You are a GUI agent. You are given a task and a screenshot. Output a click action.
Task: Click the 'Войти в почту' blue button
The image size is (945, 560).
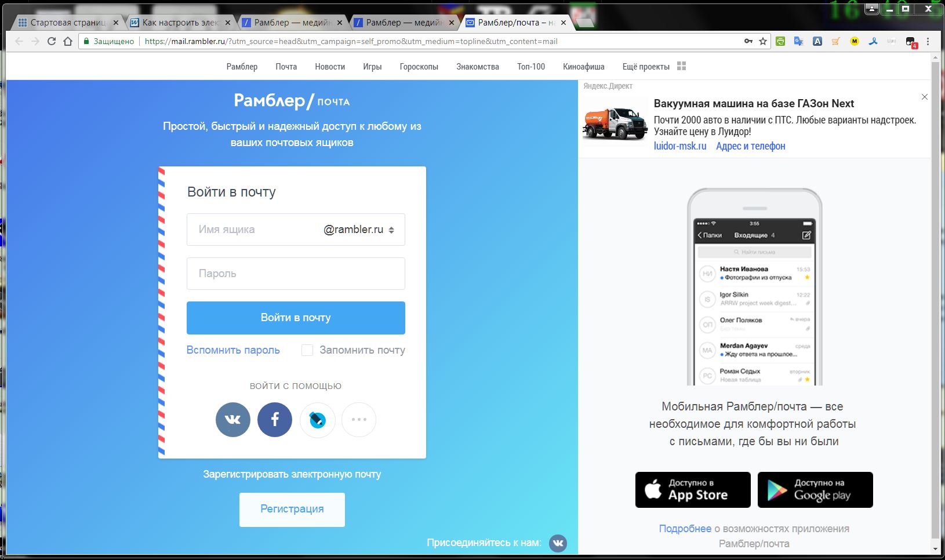(296, 318)
